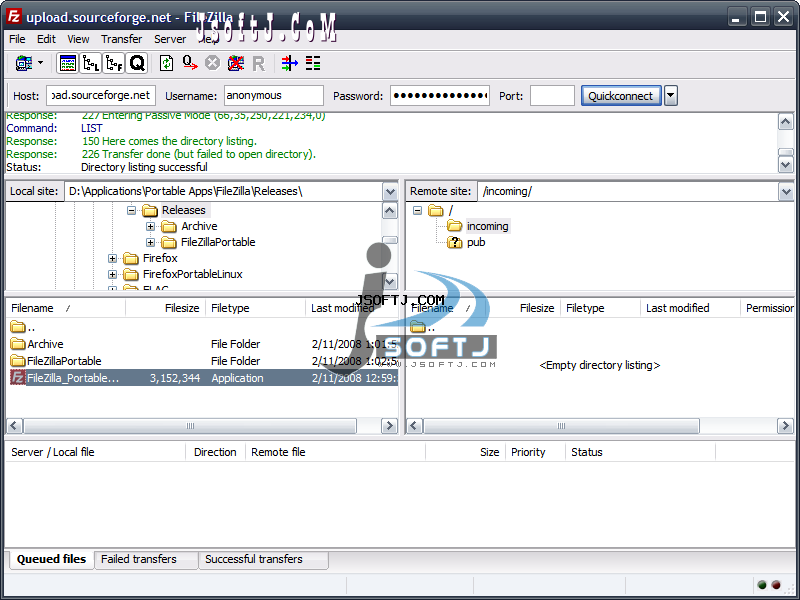Click the Quickconnect button
The height and width of the screenshot is (600, 800).
[x=621, y=95]
